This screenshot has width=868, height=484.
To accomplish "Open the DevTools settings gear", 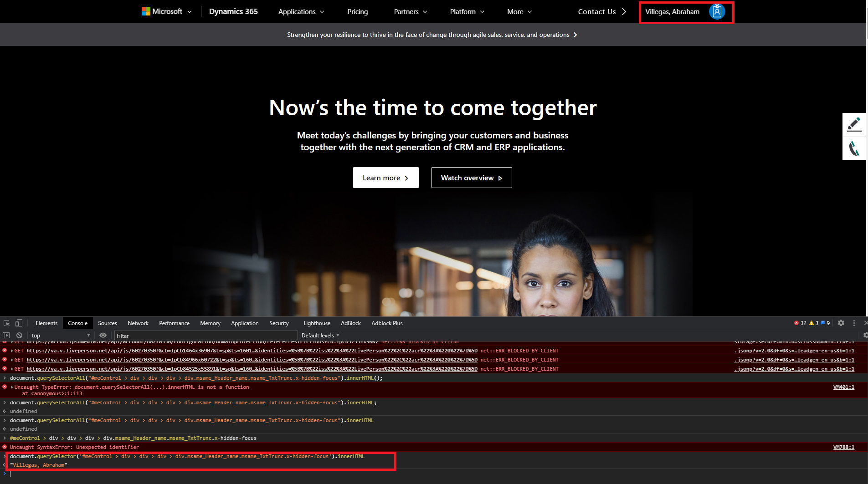I will pyautogui.click(x=841, y=323).
